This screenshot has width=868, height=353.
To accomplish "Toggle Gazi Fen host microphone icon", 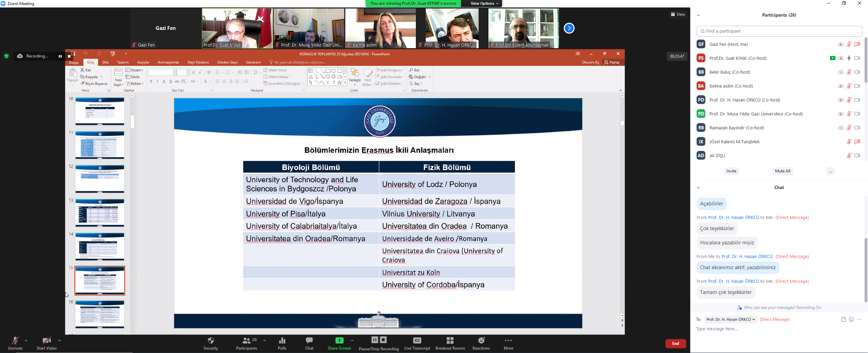I will 849,44.
